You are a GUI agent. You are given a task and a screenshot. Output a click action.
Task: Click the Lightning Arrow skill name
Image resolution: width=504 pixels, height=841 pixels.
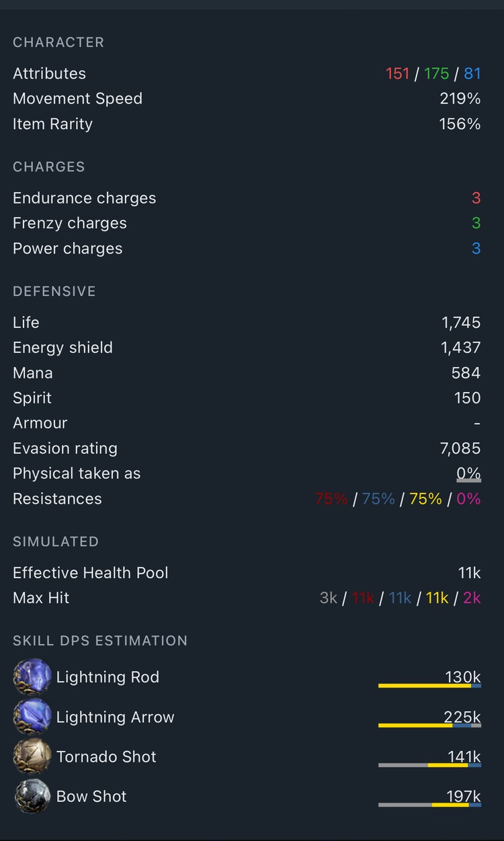click(115, 717)
